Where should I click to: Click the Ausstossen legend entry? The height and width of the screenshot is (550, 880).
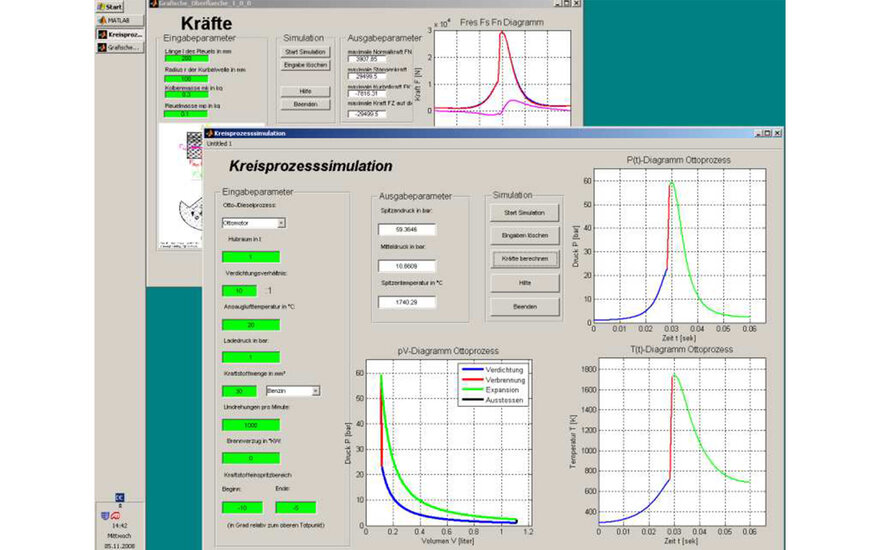(493, 400)
